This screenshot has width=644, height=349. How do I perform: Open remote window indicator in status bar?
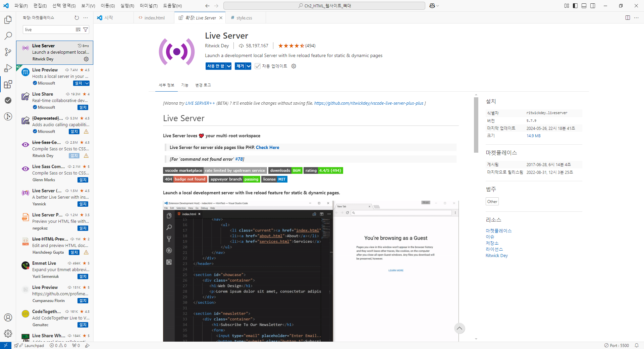tap(5, 345)
